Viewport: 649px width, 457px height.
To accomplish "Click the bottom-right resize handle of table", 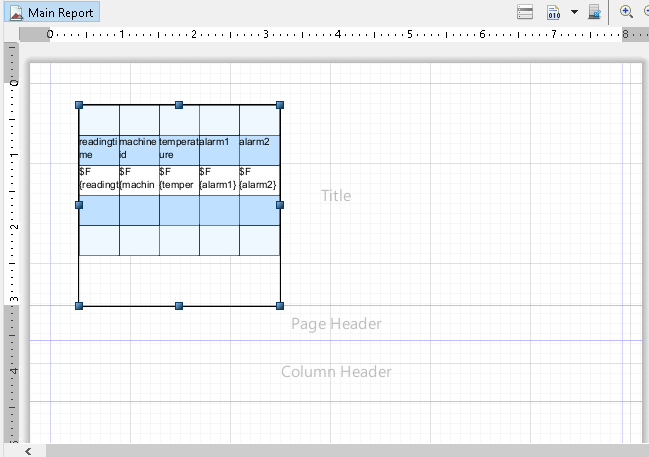I will [280, 304].
